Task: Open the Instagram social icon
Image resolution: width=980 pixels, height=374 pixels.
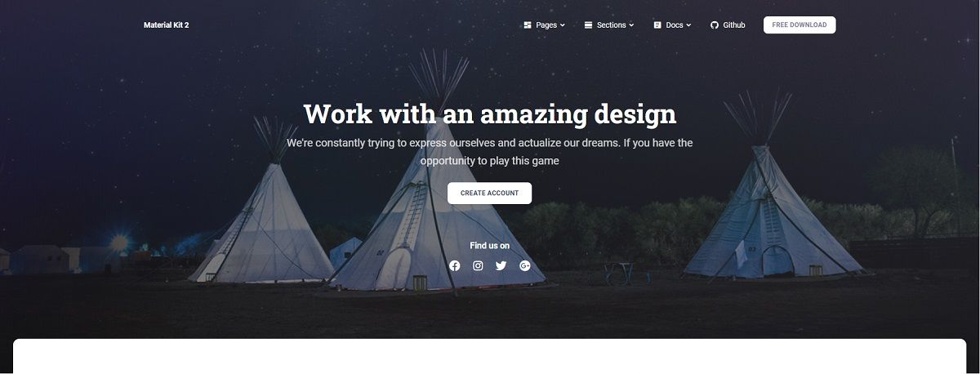Action: point(479,265)
